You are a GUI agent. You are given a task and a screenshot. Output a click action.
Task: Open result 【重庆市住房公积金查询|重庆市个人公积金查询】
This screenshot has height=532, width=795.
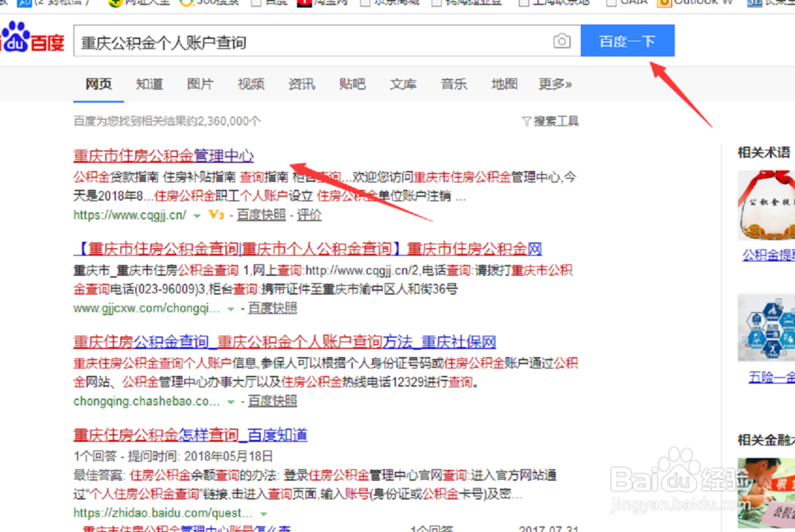[x=308, y=248]
